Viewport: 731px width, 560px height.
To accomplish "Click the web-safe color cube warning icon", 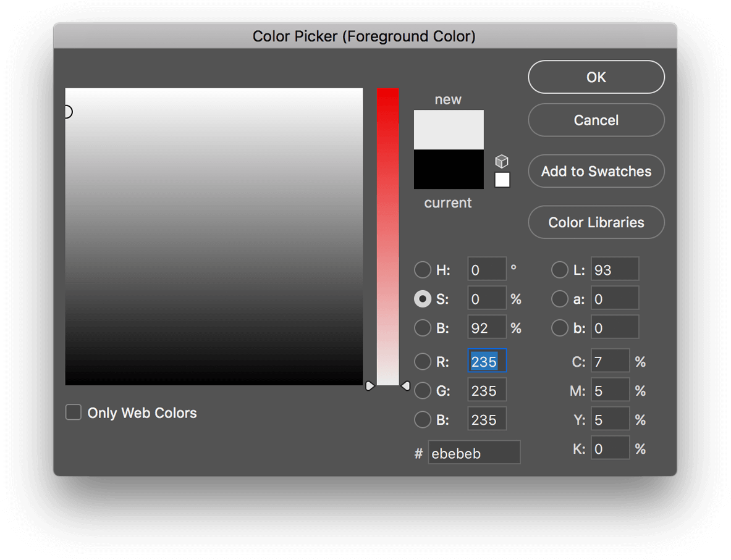I will (502, 161).
